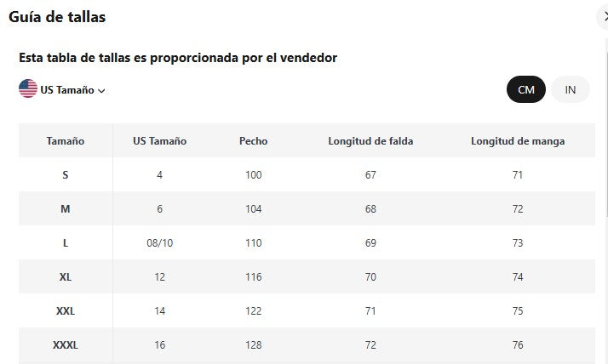Expand size region chevron arrow
This screenshot has width=608, height=364.
tap(102, 91)
